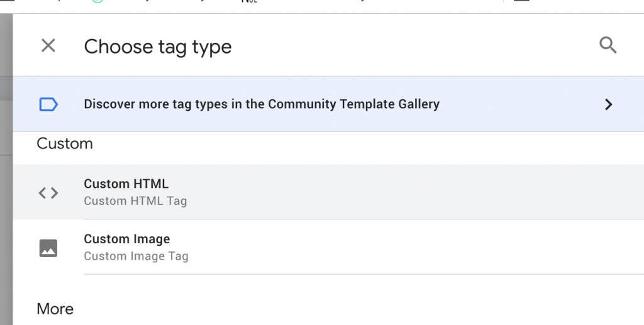Click the code brackets Custom HTML icon

click(x=48, y=192)
